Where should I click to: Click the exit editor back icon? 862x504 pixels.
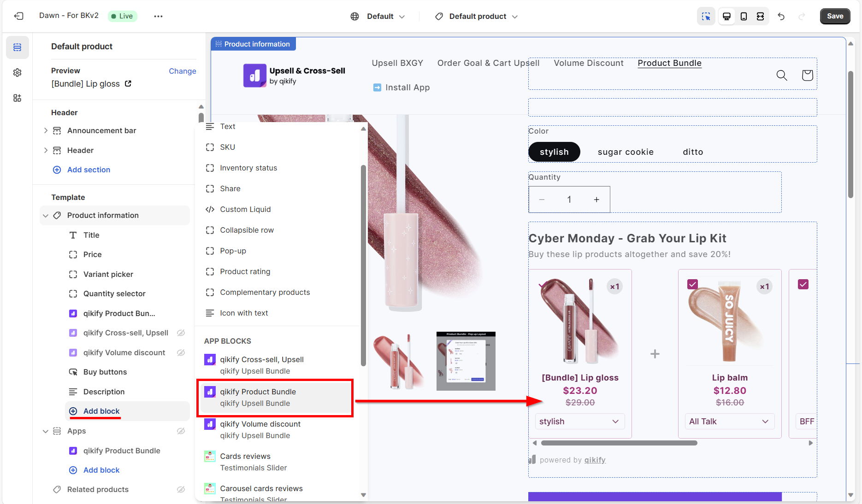pyautogui.click(x=18, y=16)
